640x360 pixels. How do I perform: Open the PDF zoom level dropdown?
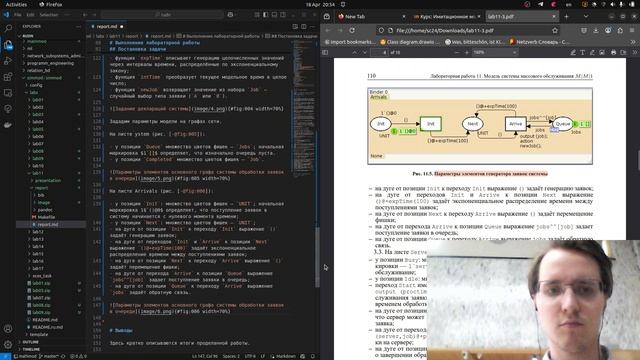(x=495, y=52)
